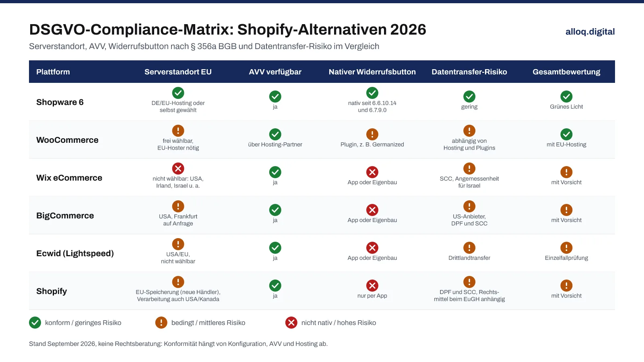Click the warning icon above 'US-Anbieter, DPF und SCC'
The width and height of the screenshot is (644, 362).
point(469,206)
